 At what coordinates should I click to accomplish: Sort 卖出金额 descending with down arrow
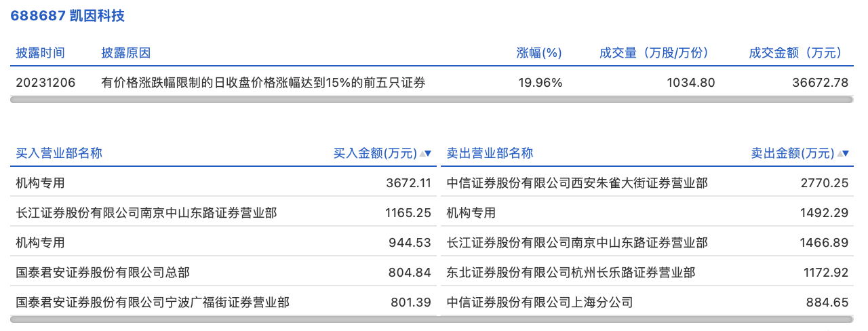pyautogui.click(x=846, y=154)
